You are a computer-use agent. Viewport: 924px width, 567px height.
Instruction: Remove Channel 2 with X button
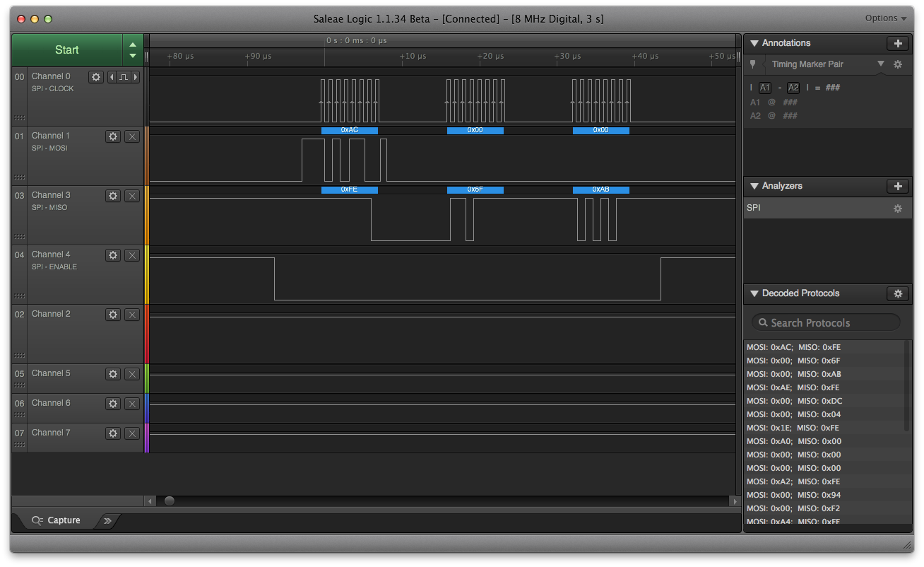132,315
